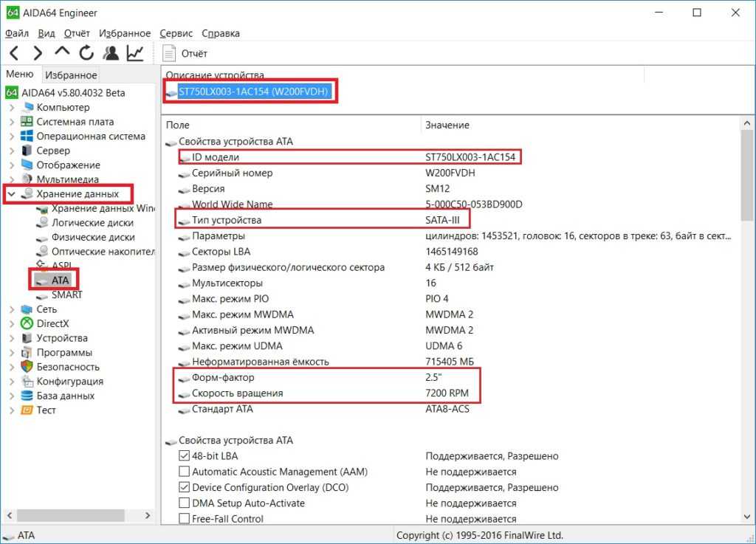Image resolution: width=756 pixels, height=544 pixels.
Task: Select ASPI tree item
Action: [62, 265]
